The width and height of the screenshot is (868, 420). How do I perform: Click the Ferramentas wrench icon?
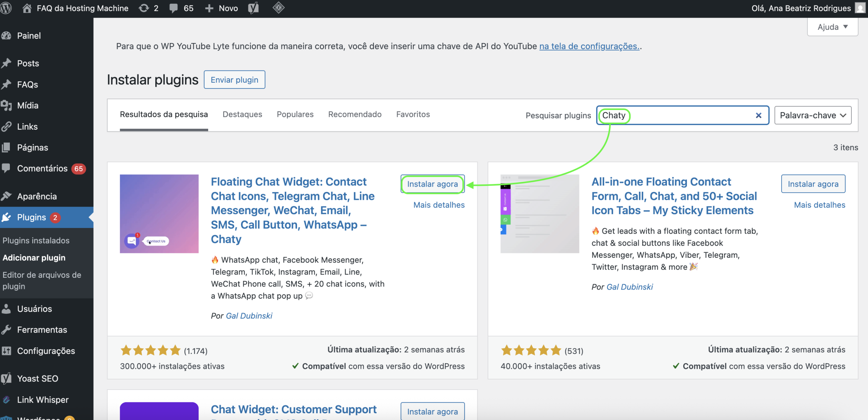click(x=6, y=330)
